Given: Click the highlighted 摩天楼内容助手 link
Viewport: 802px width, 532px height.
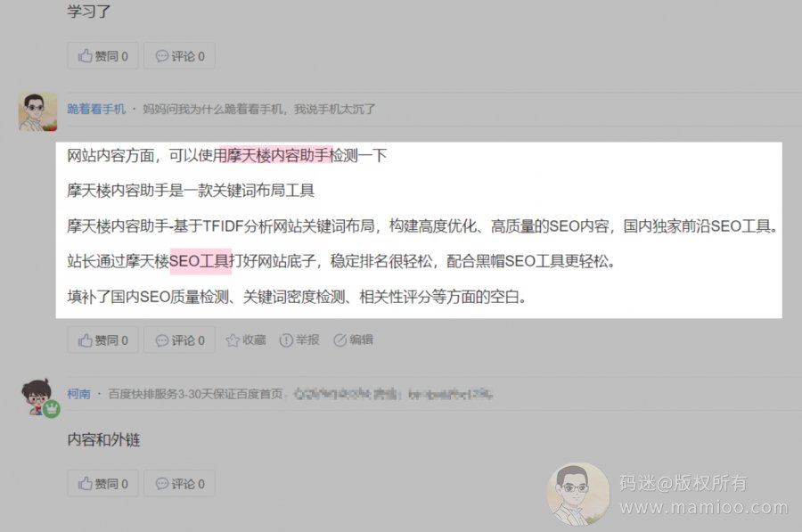Looking at the screenshot, I should (x=278, y=155).
